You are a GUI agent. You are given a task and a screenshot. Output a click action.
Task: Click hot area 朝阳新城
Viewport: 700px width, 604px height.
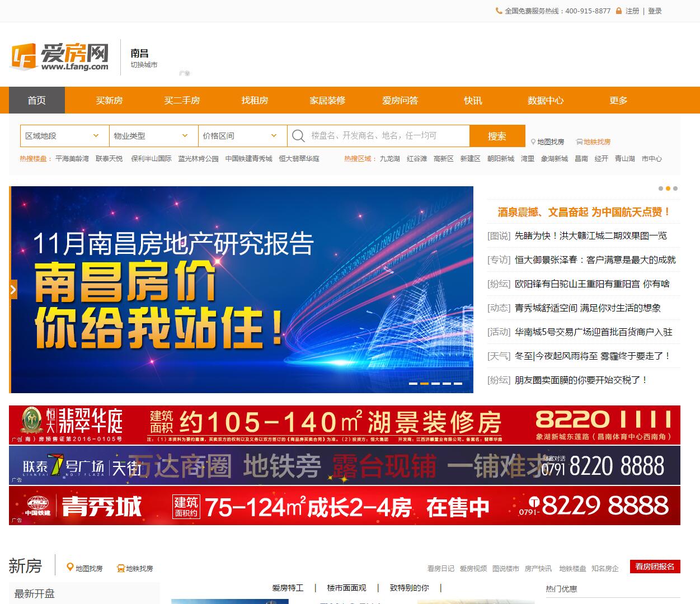point(501,159)
